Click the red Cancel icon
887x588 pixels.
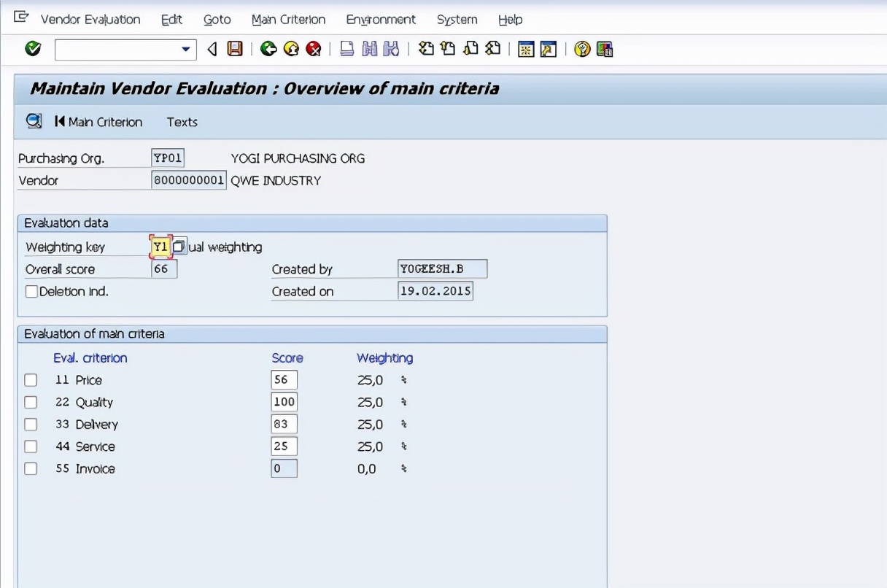coord(314,49)
